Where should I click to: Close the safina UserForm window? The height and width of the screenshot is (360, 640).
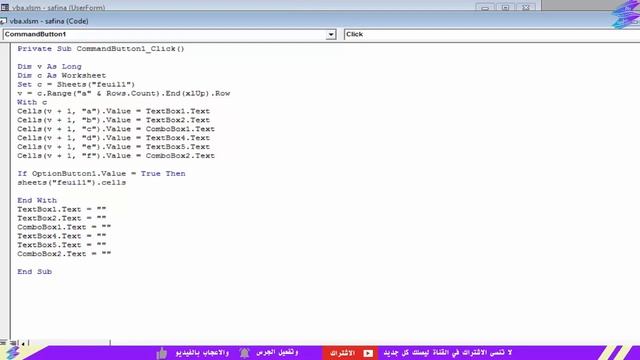coord(526,7)
